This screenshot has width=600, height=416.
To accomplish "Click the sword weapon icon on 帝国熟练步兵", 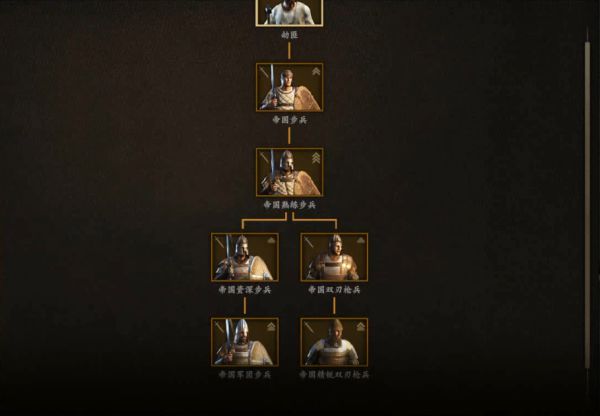I will [x=264, y=157].
